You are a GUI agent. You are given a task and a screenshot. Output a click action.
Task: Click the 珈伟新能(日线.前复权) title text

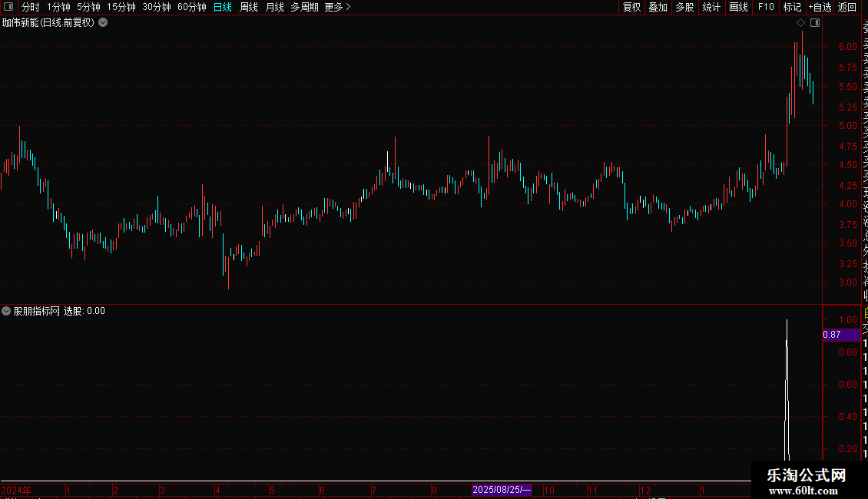(48, 23)
